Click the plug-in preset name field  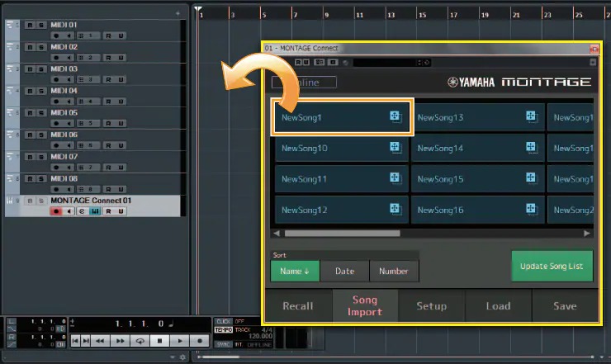385,63
